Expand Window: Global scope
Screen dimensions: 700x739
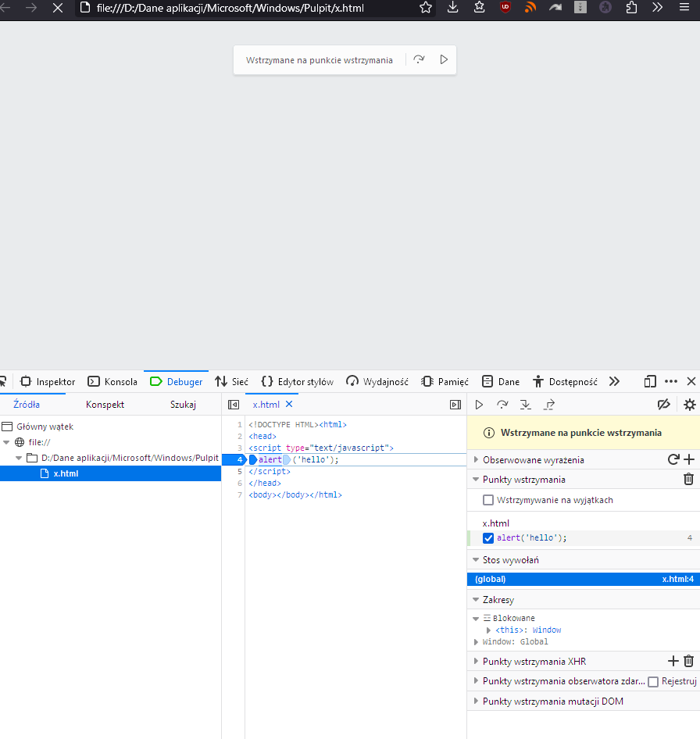(476, 642)
